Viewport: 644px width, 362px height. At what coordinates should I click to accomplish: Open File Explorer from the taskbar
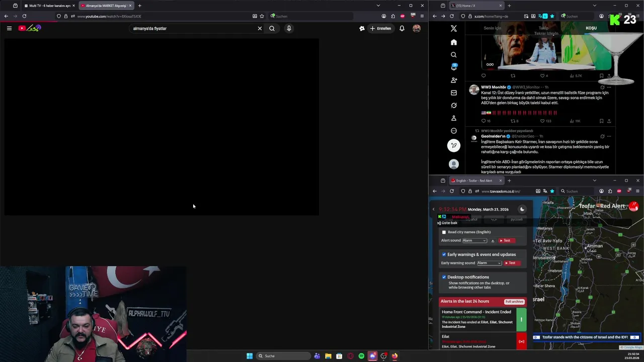click(x=328, y=356)
